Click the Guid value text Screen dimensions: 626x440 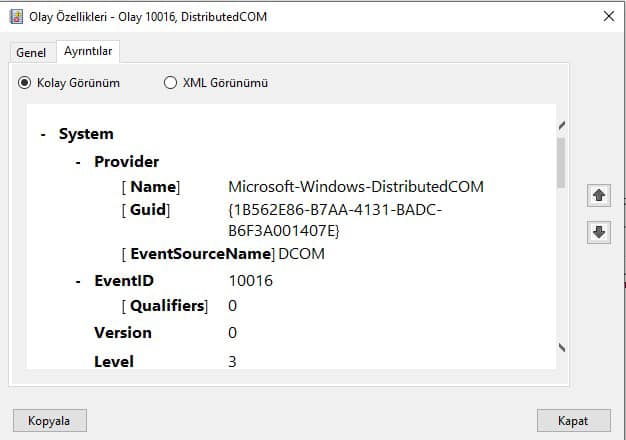pos(335,220)
